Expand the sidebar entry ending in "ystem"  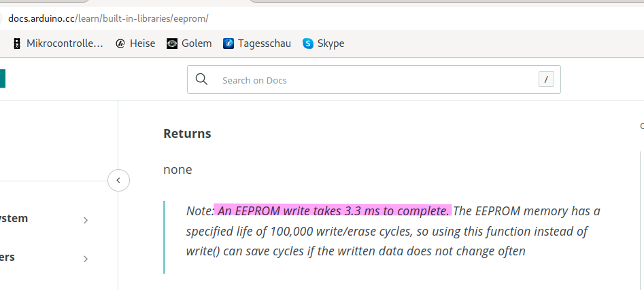click(86, 220)
